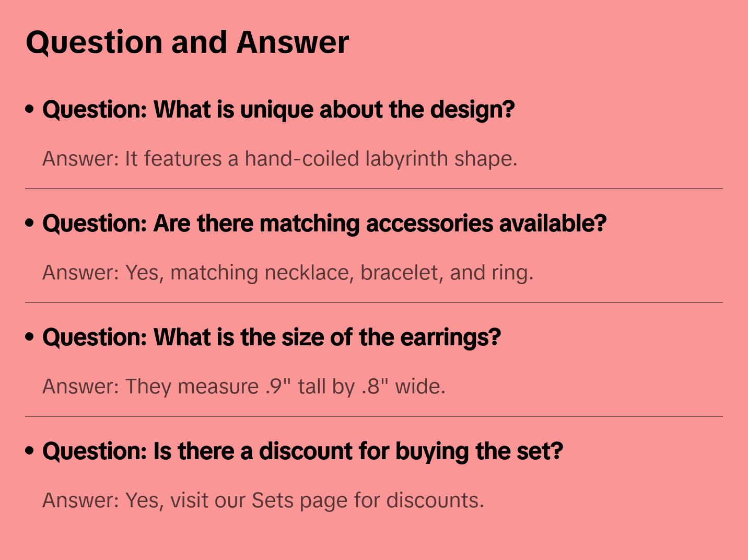Click the words "Sets page" in the last answer
The image size is (748, 560).
point(299,500)
